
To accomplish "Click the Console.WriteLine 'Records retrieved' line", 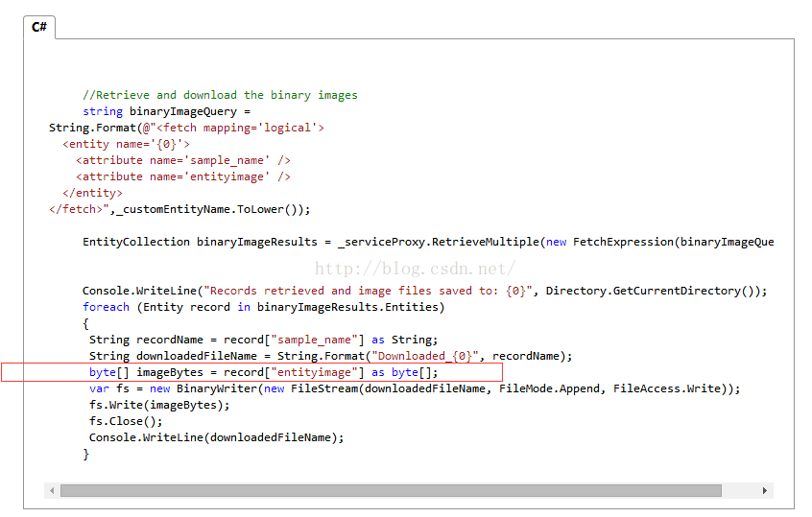I will (x=424, y=291).
